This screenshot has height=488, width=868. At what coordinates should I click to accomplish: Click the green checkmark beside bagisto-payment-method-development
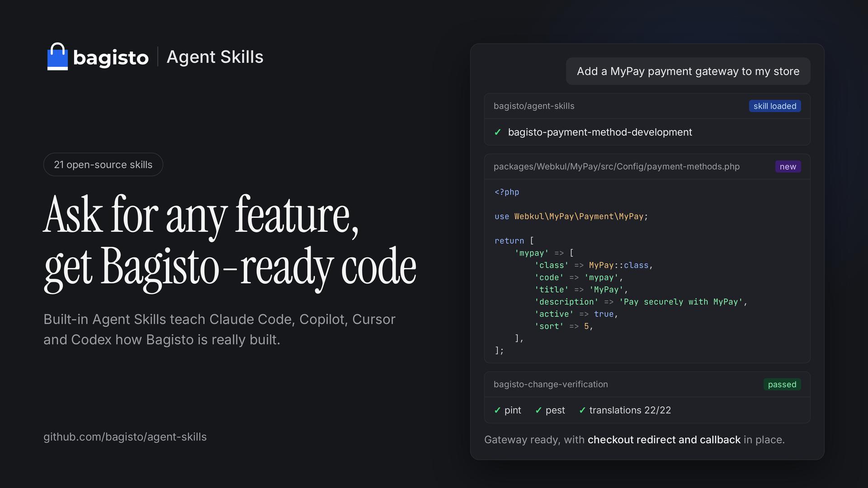point(498,132)
